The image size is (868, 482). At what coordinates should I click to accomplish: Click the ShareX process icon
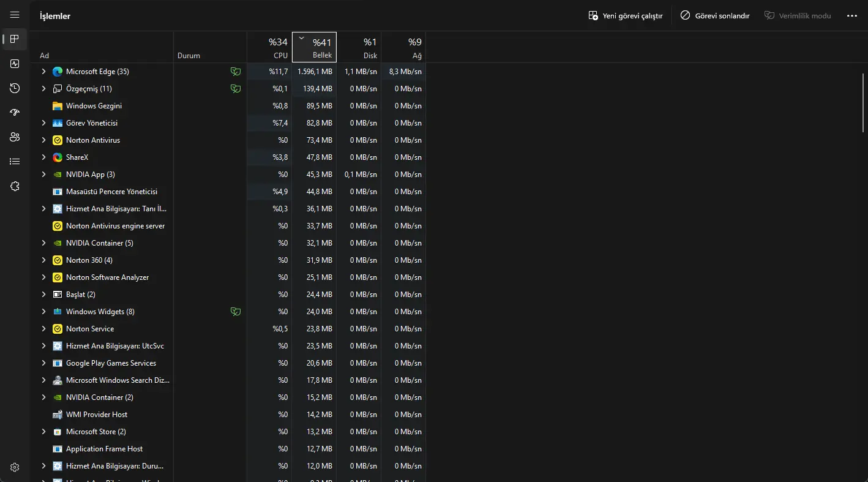[x=58, y=157]
